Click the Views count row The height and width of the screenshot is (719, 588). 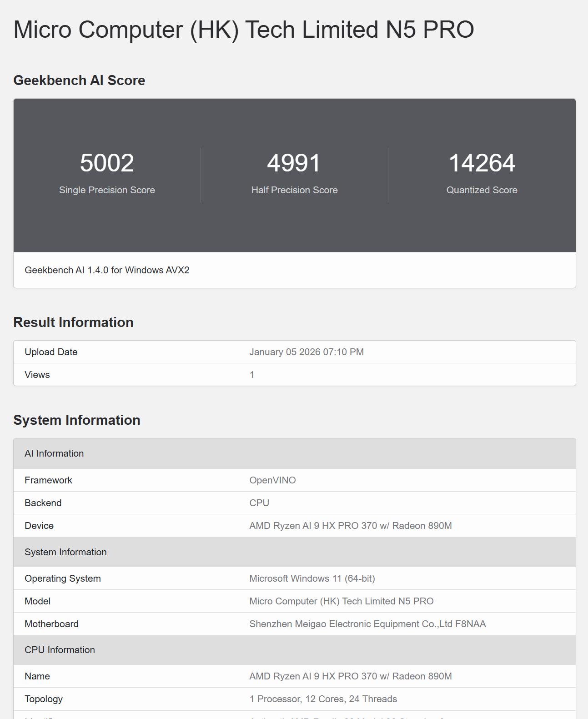pos(295,375)
